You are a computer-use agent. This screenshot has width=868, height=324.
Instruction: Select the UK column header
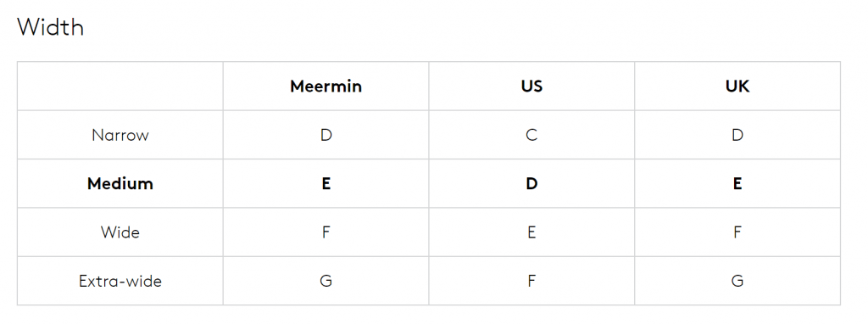tap(737, 87)
